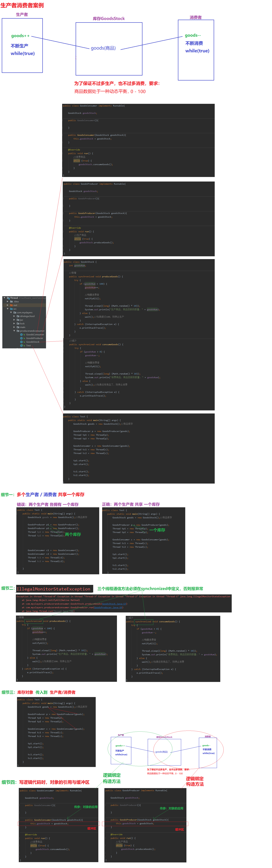Click the GoodsProducer class icon
Image resolution: width=272 pixels, height=868 pixels.
coord(22,338)
